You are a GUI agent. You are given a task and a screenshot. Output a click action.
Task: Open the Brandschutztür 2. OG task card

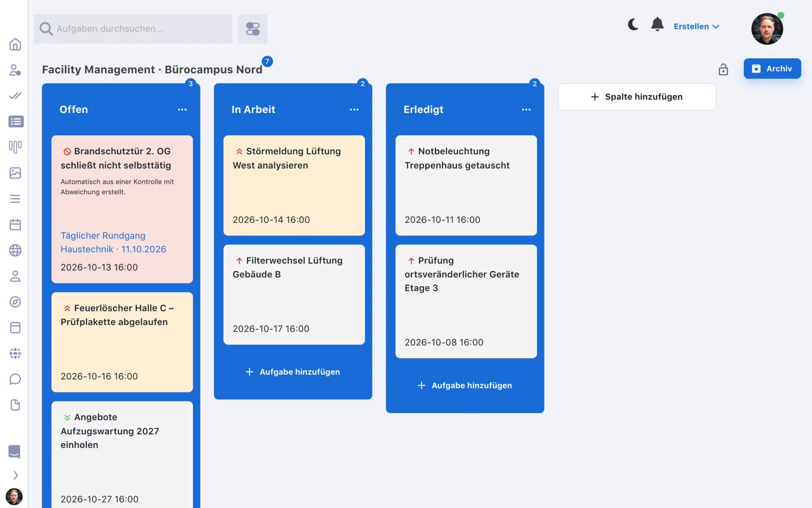[122, 209]
